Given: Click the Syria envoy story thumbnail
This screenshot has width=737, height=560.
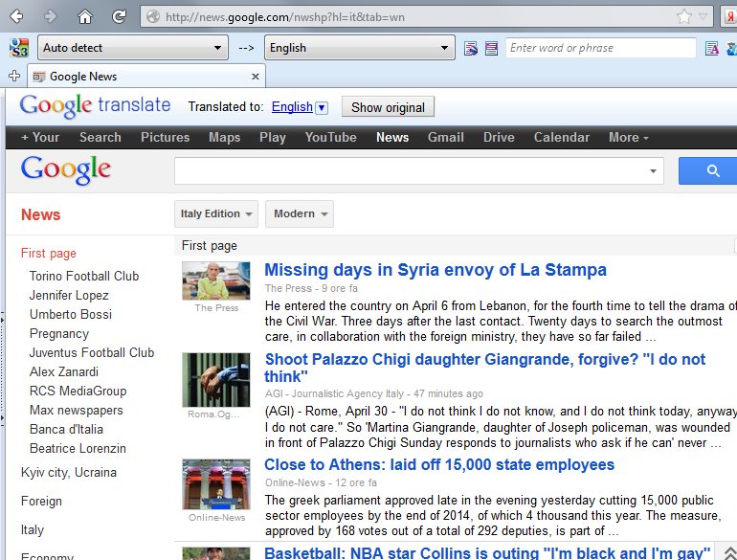Looking at the screenshot, I should point(216,280).
